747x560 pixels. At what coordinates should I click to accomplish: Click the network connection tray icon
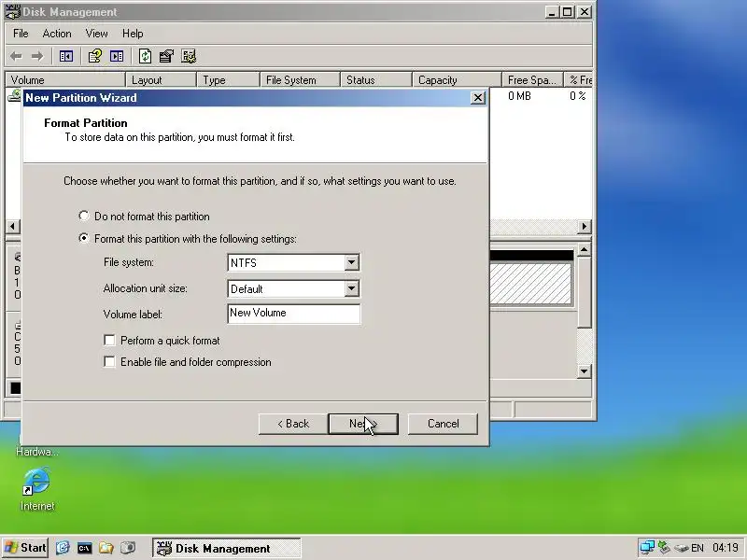point(647,548)
